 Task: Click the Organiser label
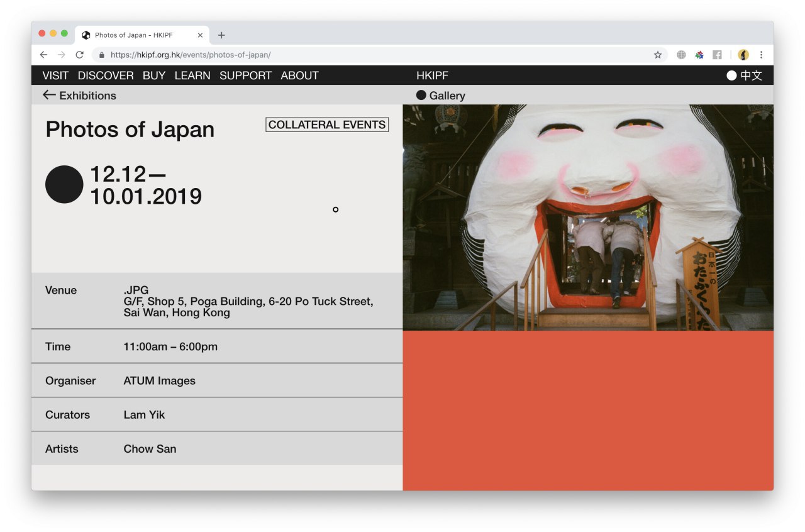(70, 380)
